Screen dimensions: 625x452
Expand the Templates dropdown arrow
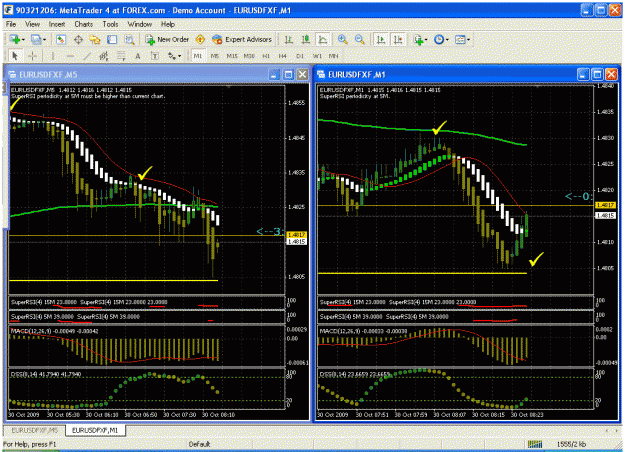[x=468, y=40]
